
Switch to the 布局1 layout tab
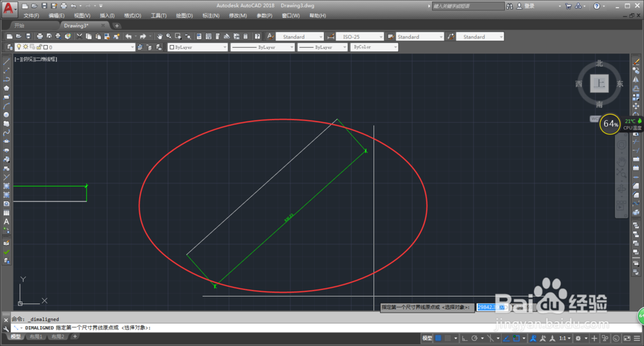(35, 336)
